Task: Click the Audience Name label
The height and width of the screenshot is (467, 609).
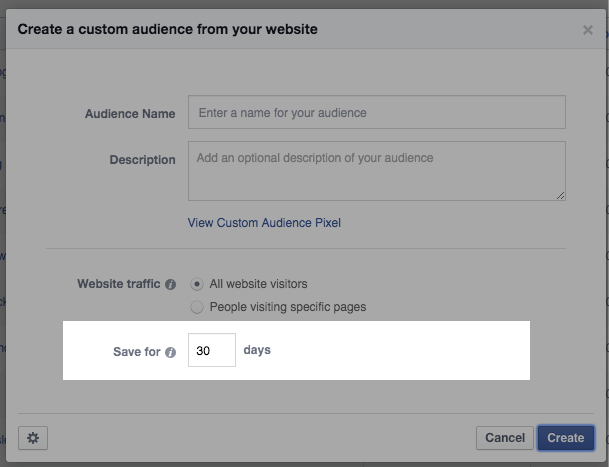Action: click(x=130, y=113)
